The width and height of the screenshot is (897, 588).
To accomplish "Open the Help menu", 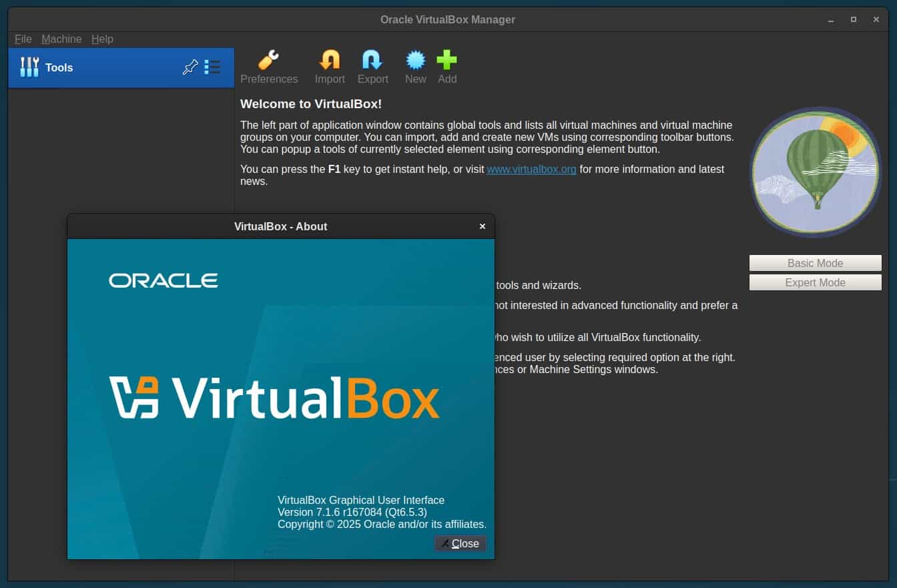I will (102, 39).
